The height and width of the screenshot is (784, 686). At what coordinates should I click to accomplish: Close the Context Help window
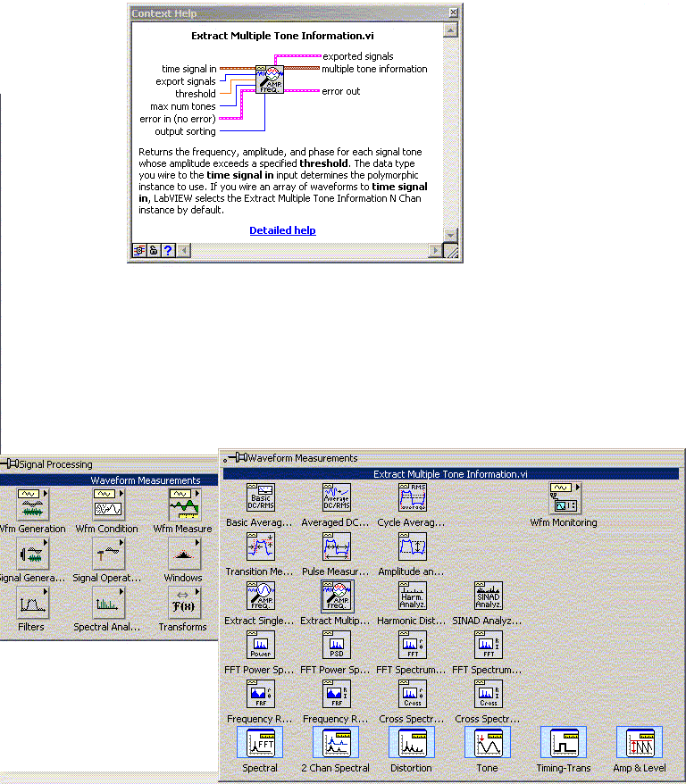[x=453, y=13]
